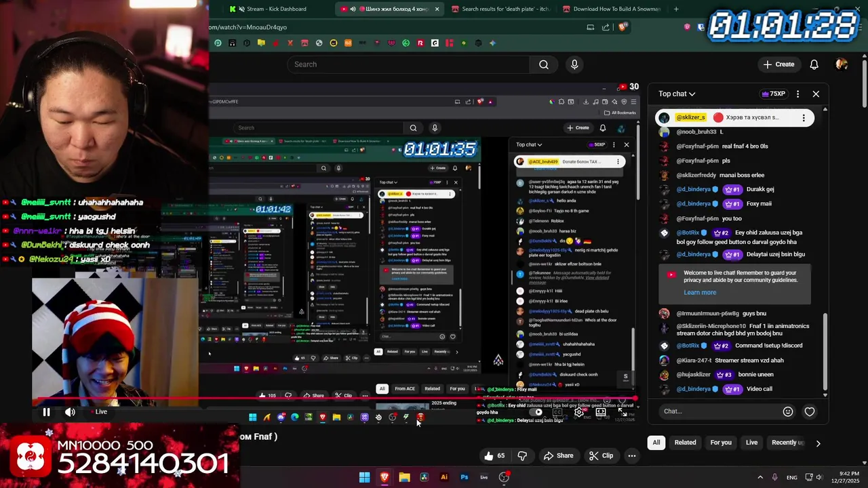This screenshot has width=868, height=488.
Task: Click the red live progress bar
Action: pos(336,399)
